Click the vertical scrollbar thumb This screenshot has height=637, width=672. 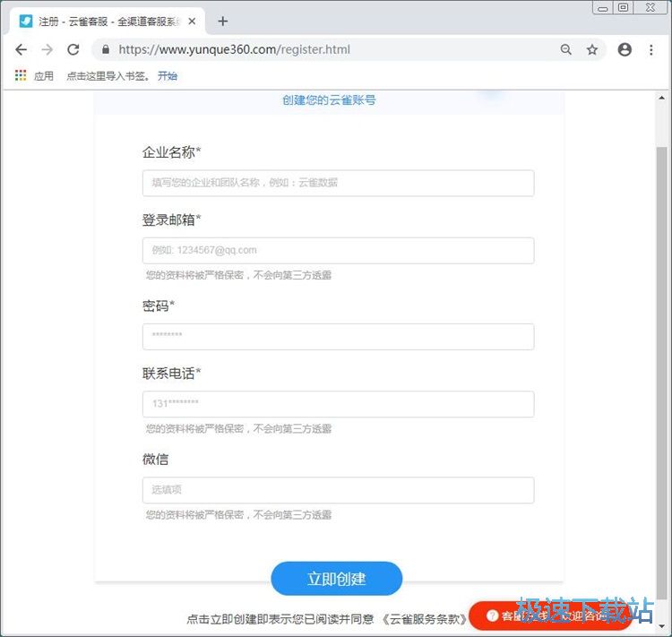click(x=662, y=373)
